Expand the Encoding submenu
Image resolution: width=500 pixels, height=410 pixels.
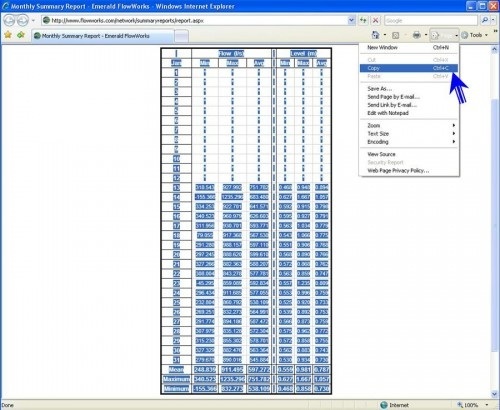point(409,142)
